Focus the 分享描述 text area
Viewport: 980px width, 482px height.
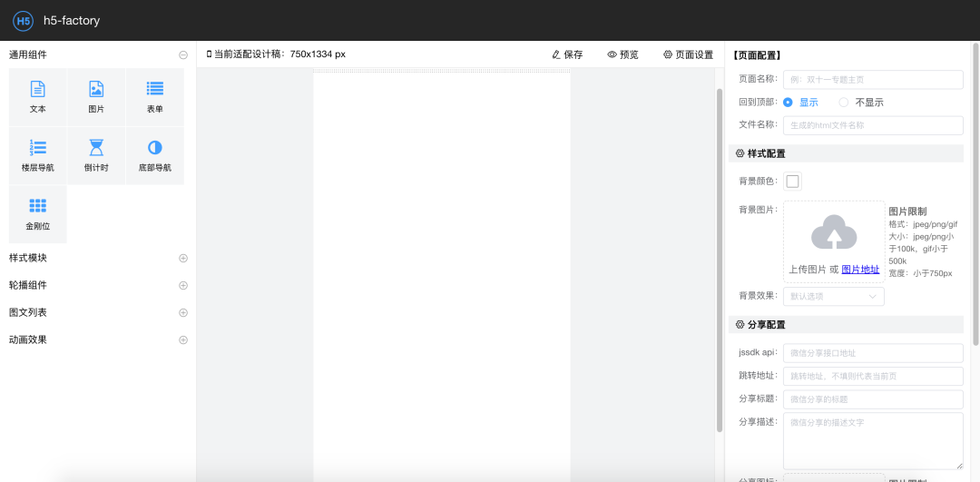click(873, 441)
